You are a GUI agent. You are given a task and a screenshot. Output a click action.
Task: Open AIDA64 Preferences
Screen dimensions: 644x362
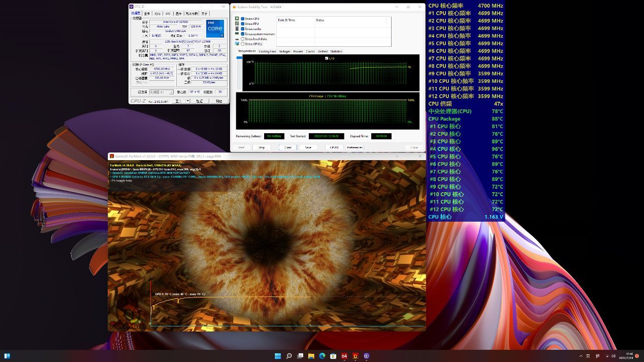click(356, 147)
